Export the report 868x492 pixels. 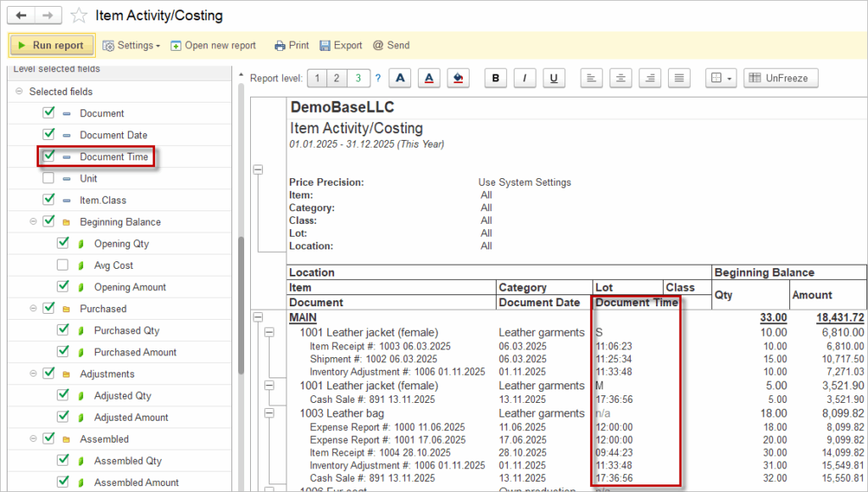340,46
